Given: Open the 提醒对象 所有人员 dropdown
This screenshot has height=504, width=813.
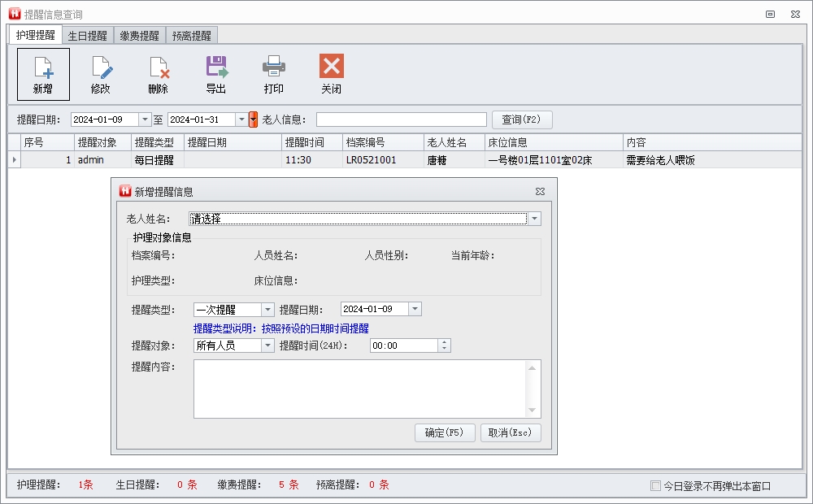Looking at the screenshot, I should (x=267, y=345).
